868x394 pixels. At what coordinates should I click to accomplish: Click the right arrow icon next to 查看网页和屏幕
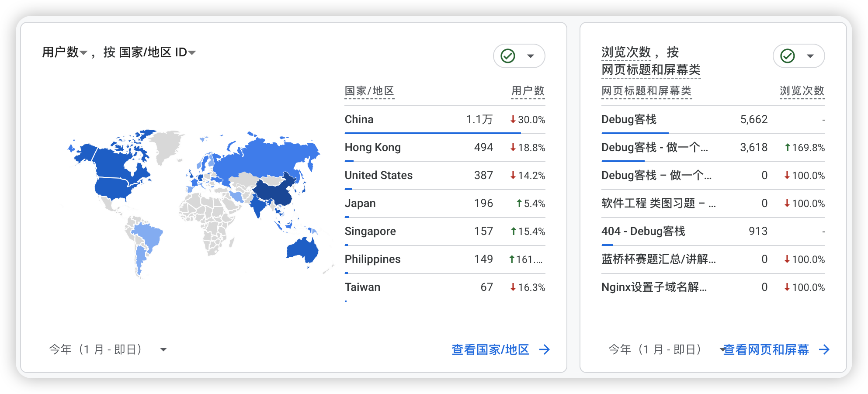tap(824, 349)
